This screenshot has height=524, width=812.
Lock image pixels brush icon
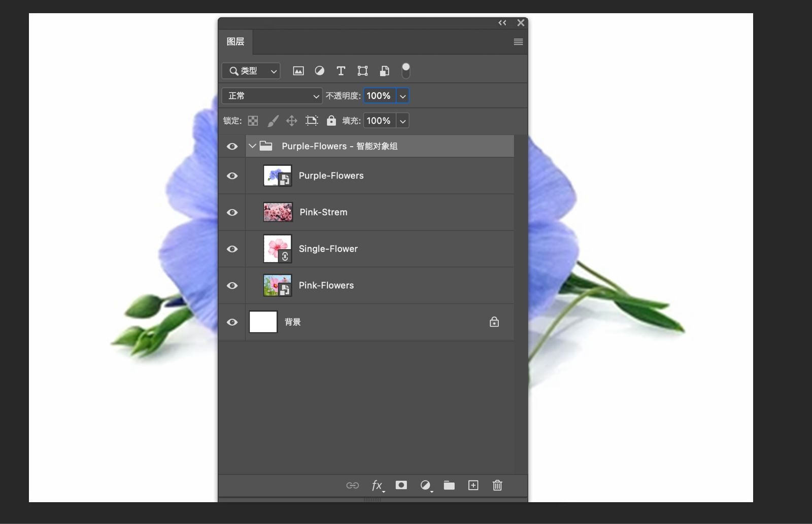pyautogui.click(x=273, y=121)
